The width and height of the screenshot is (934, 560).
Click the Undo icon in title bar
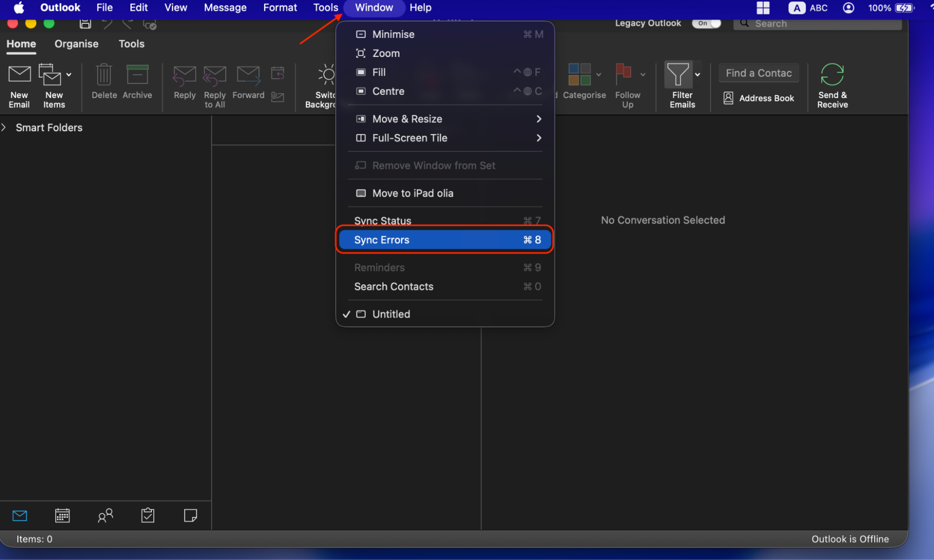point(107,24)
